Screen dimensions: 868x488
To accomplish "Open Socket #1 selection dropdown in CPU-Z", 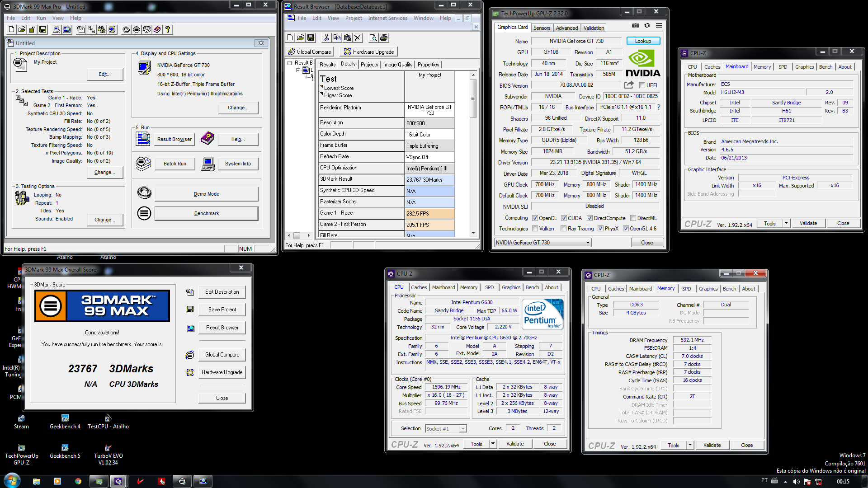I will tap(446, 429).
